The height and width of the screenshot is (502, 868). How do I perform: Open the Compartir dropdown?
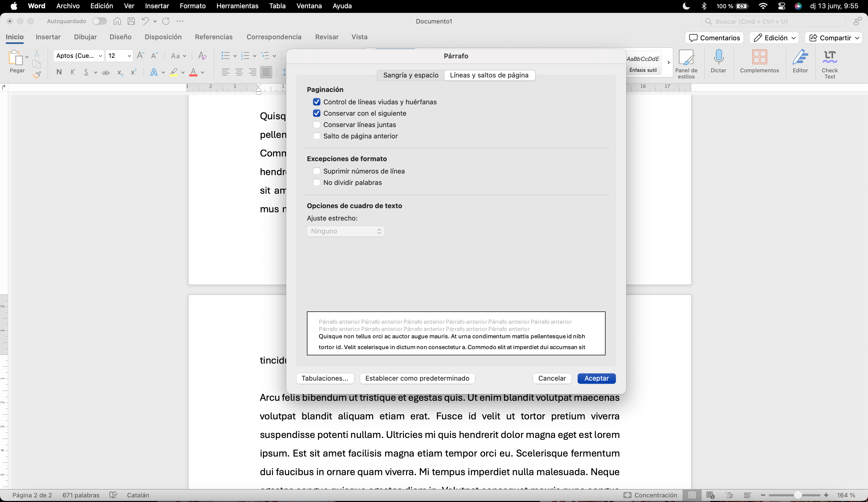click(834, 38)
